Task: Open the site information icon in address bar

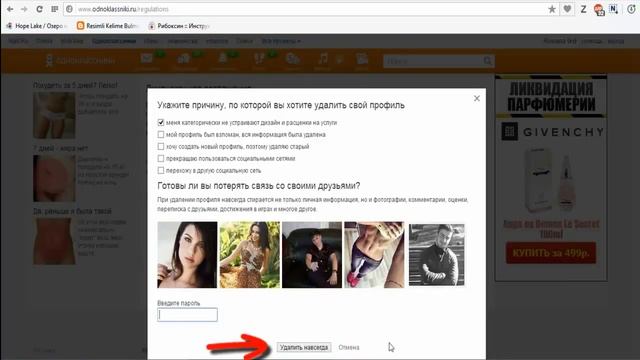Action: click(69, 9)
